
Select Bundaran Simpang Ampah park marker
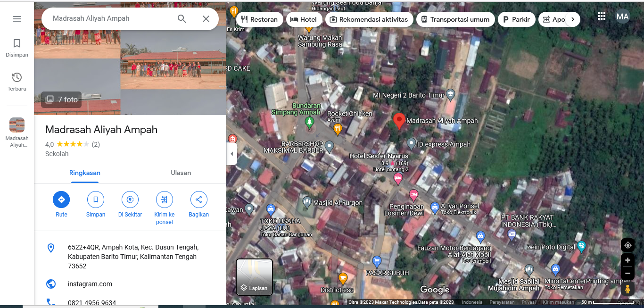[x=309, y=123]
